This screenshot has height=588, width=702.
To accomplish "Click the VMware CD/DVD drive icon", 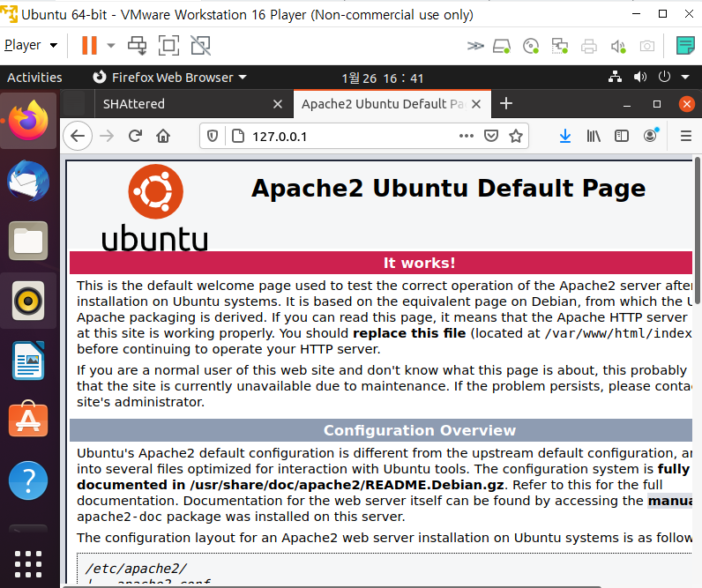I will (531, 46).
